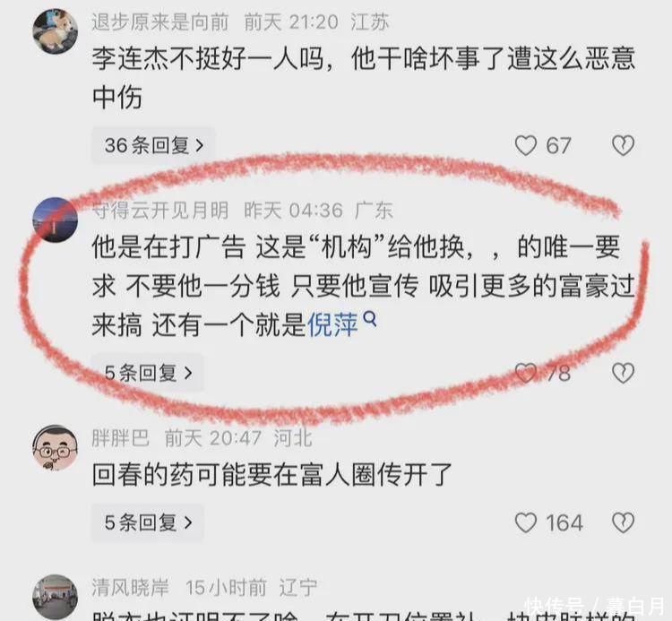Dislike the 李连杰 comment with broken heart
Viewport: 672px width, 621px height.
[623, 145]
